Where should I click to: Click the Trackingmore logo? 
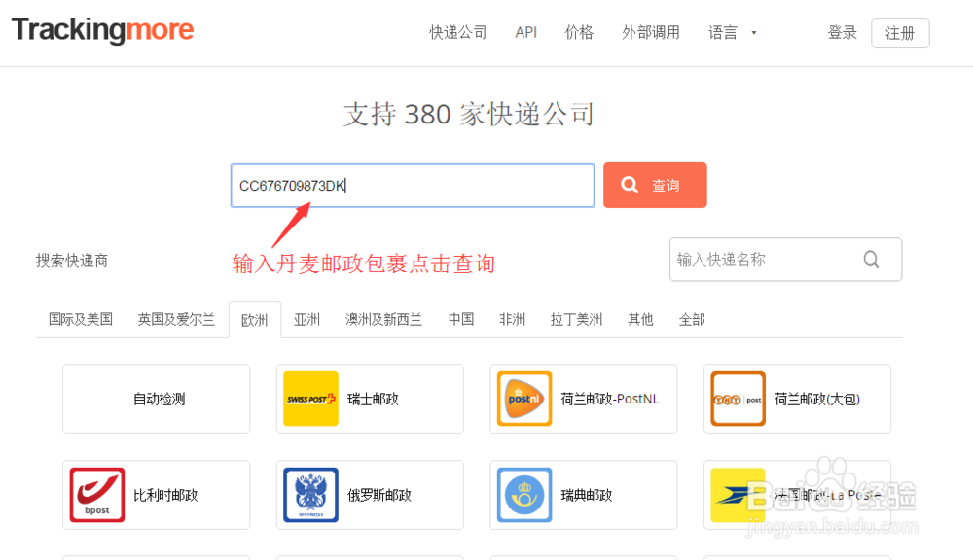pyautogui.click(x=102, y=30)
